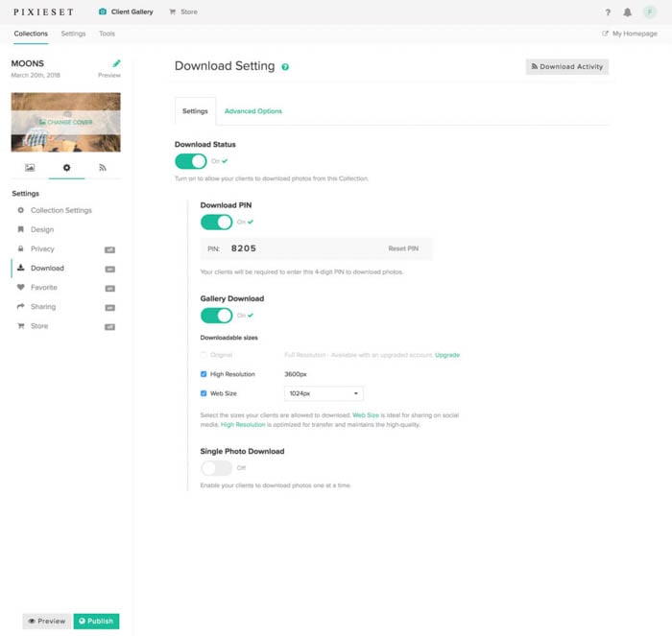The height and width of the screenshot is (636, 672).
Task: Go to Client Gallery in top bar
Action: pyautogui.click(x=126, y=12)
